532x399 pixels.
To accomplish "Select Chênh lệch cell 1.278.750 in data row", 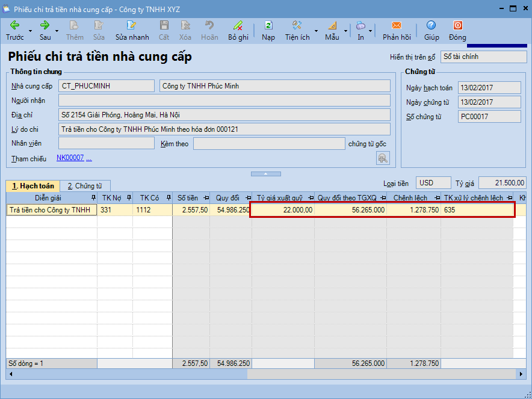I will (x=413, y=210).
